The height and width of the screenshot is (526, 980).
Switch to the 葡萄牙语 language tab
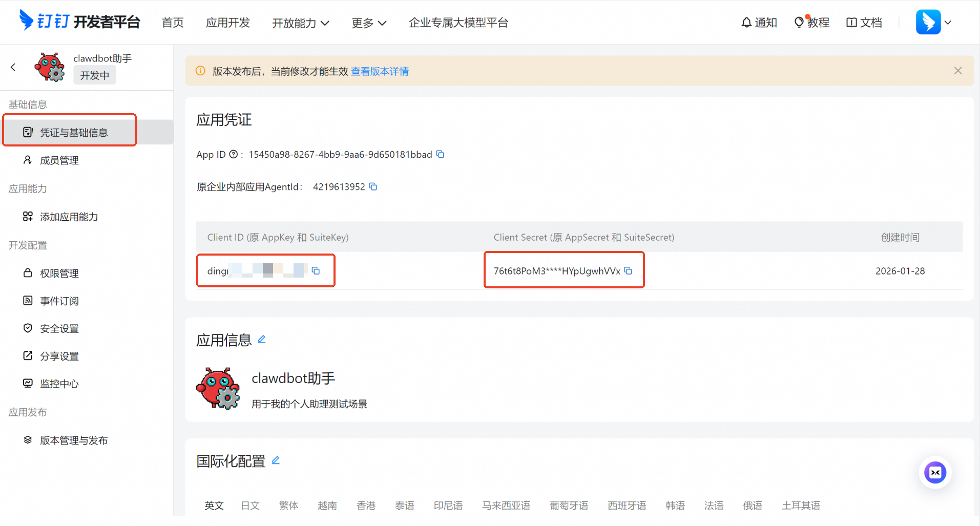coord(569,506)
